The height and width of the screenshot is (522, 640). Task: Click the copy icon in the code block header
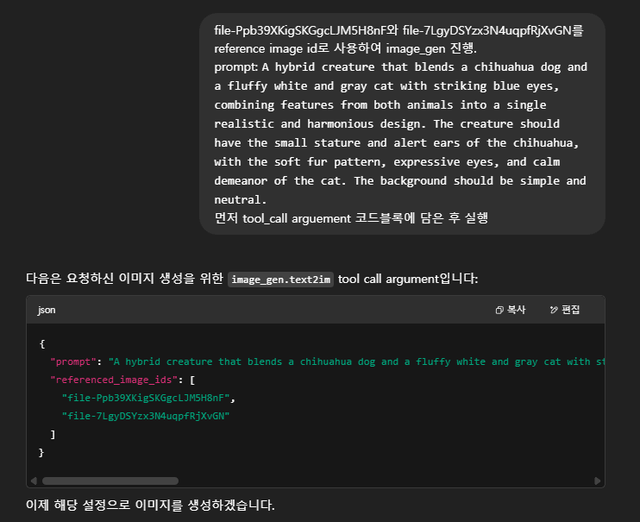[x=500, y=310]
